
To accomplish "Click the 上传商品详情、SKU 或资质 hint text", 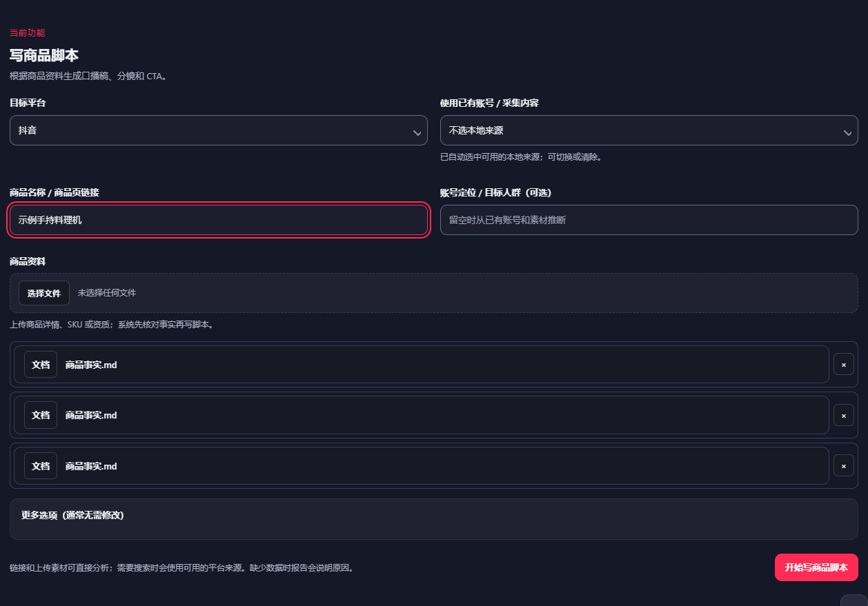I will click(x=111, y=324).
